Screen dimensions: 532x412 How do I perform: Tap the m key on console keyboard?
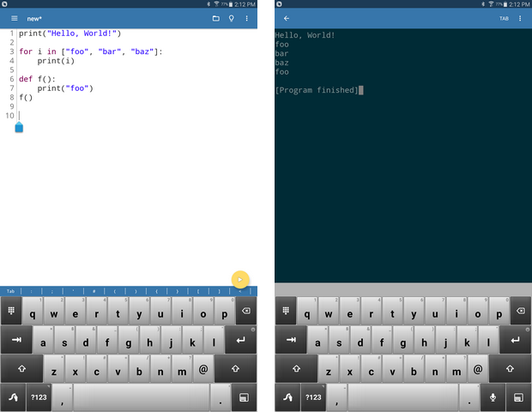click(456, 368)
